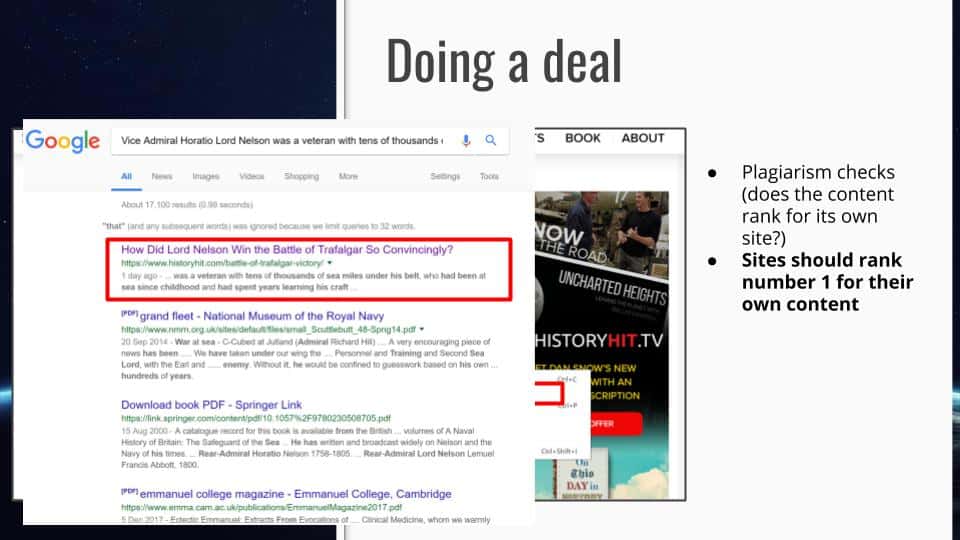Click the red OFFER button in ad
This screenshot has height=540, width=960.
tap(614, 424)
